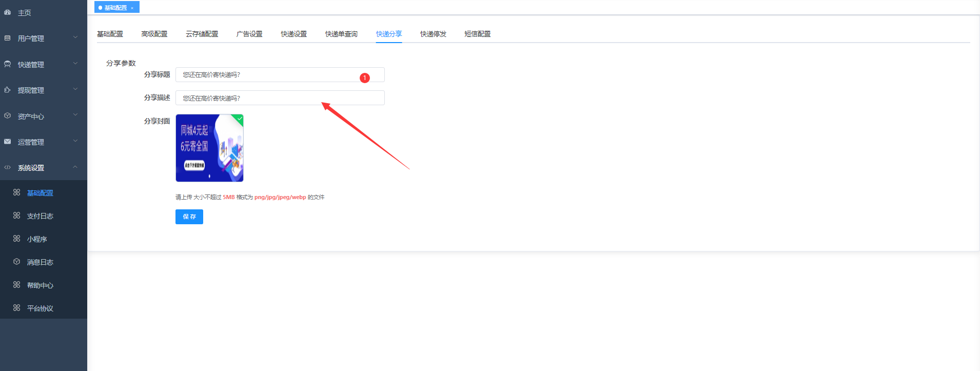
Task: Focus the 分享标题 input field
Action: (x=280, y=75)
